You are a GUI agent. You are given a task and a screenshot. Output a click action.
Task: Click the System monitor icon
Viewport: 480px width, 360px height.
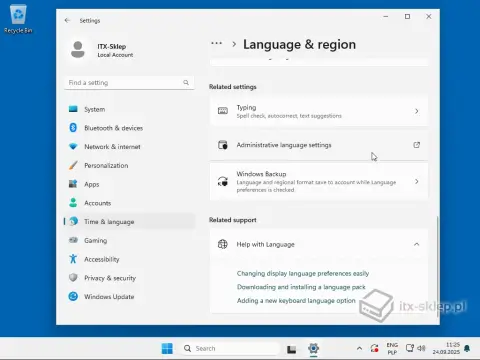click(73, 109)
